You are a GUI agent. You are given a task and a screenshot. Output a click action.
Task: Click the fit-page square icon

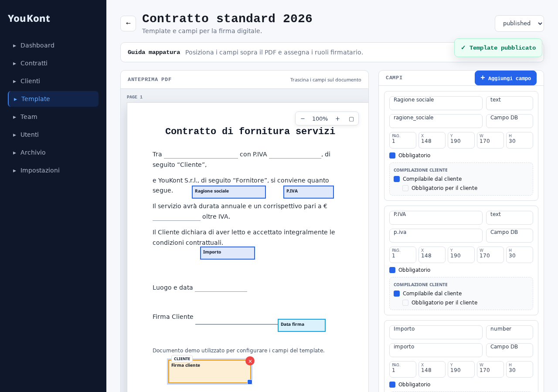click(x=351, y=118)
